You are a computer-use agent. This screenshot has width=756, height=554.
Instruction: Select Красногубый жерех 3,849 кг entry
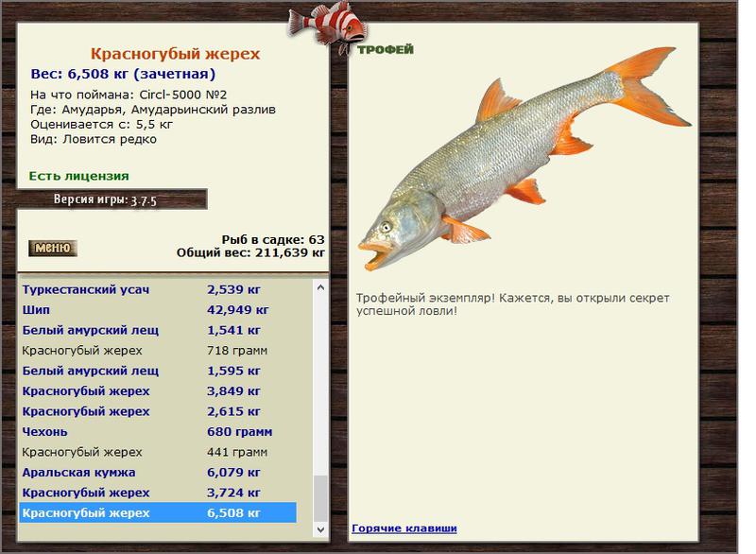(158, 391)
